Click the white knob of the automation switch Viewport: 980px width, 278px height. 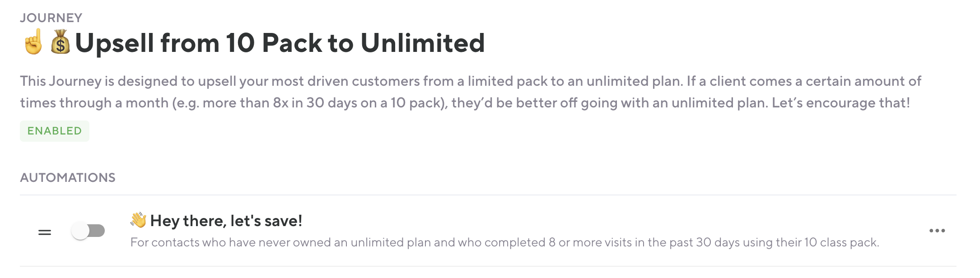[81, 231]
